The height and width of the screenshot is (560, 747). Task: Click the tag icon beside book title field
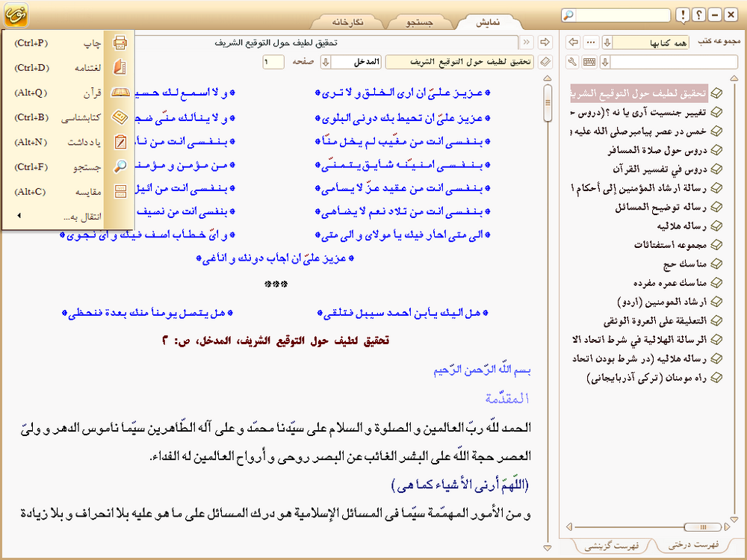pyautogui.click(x=545, y=62)
